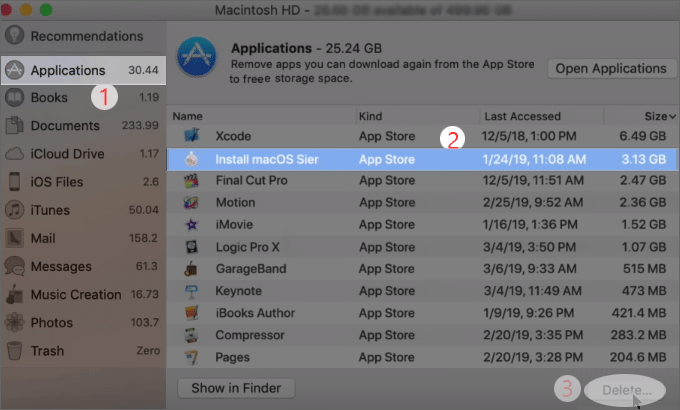Screen dimensions: 680x410
Task: Select the Motion application row
Action: [422, 203]
